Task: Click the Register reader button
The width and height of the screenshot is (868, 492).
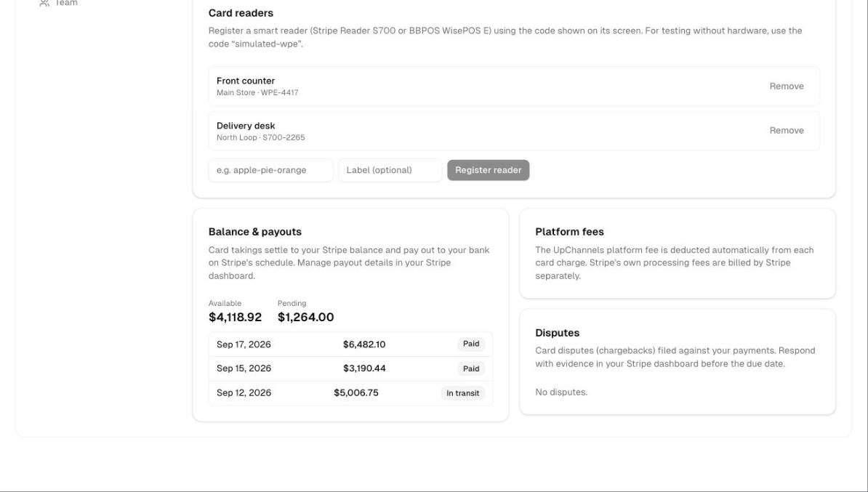Action: tap(489, 171)
